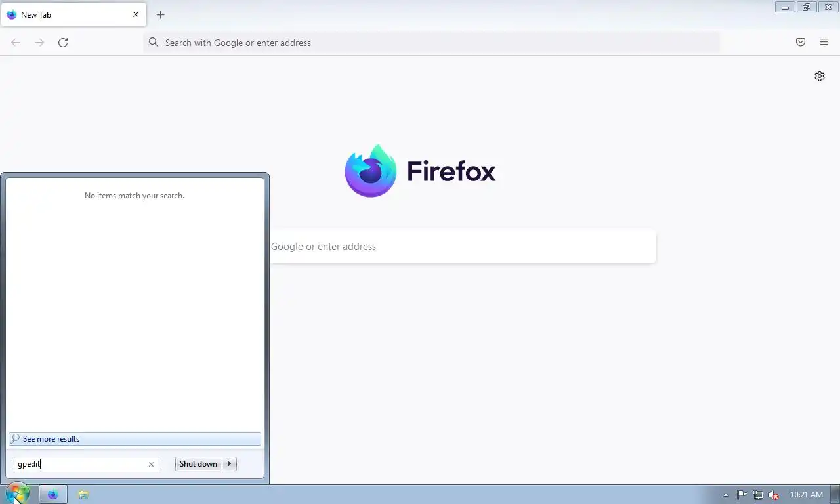Viewport: 840px width, 504px height.
Task: Select the New Tab tab
Action: 73,14
